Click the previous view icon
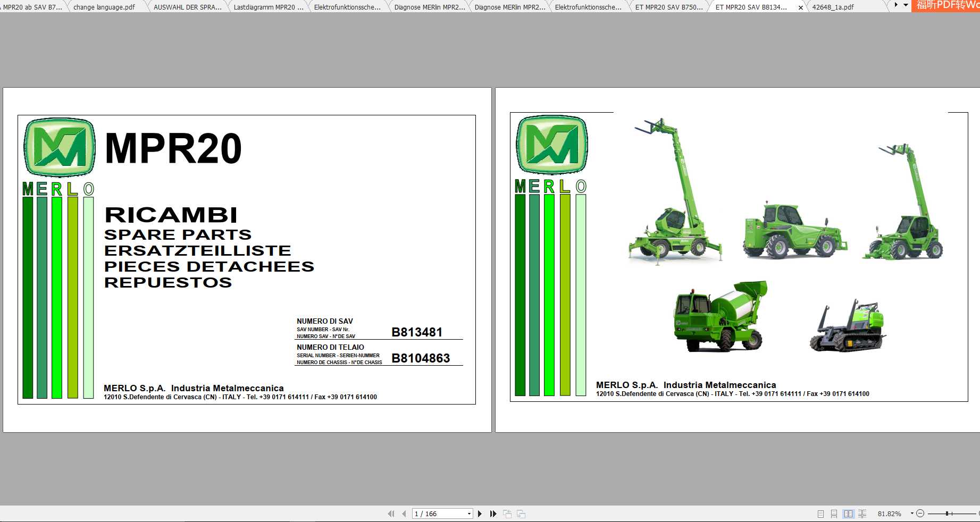The width and height of the screenshot is (980, 522). point(508,513)
